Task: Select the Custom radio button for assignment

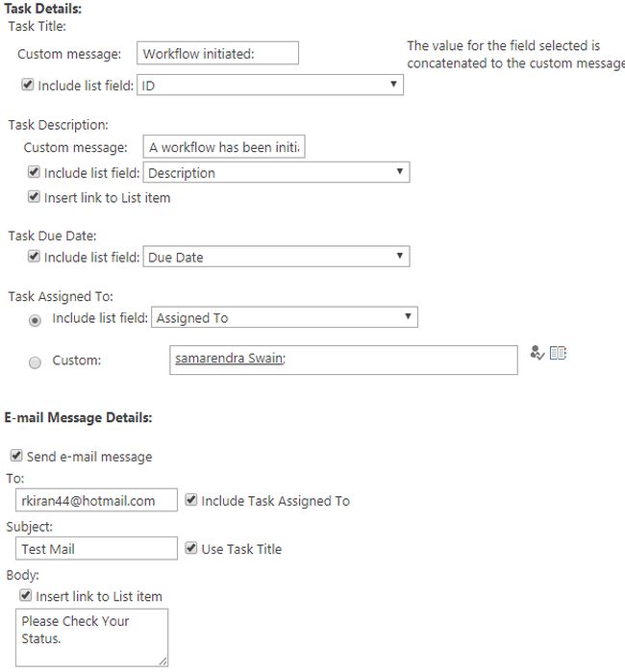Action: tap(36, 362)
